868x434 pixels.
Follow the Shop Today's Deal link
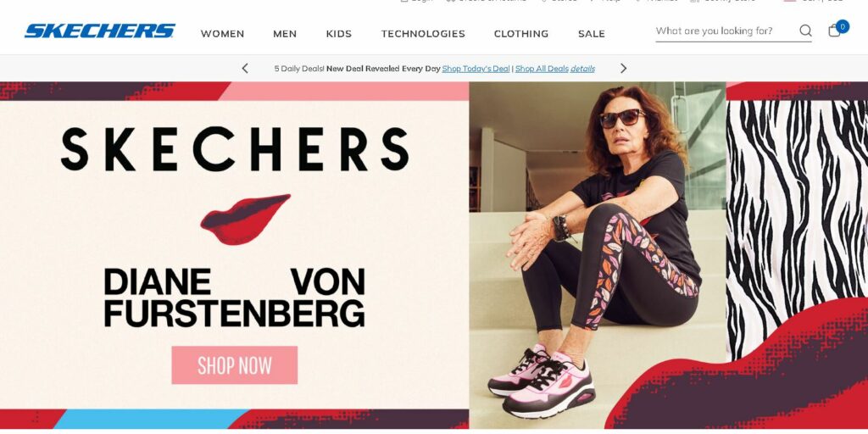(x=476, y=69)
